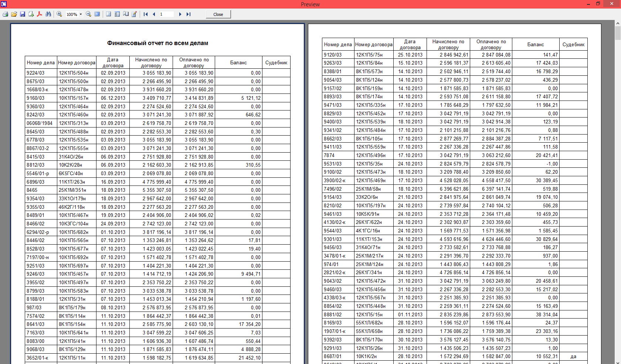The width and height of the screenshot is (621, 364).
Task: Click the vertical scrollbar thumb
Action: click(x=618, y=33)
